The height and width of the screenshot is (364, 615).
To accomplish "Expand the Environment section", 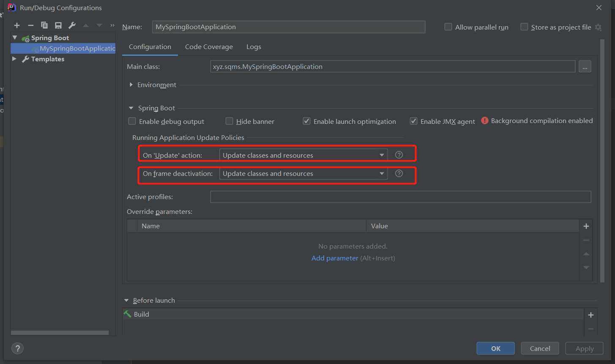I will (x=131, y=85).
